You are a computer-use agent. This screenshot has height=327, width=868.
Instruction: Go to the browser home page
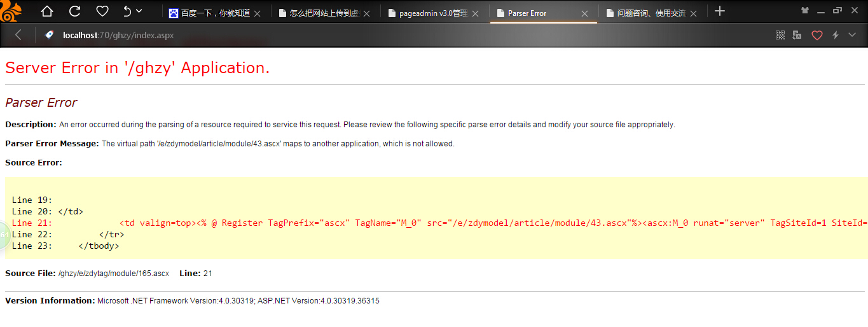click(x=47, y=11)
